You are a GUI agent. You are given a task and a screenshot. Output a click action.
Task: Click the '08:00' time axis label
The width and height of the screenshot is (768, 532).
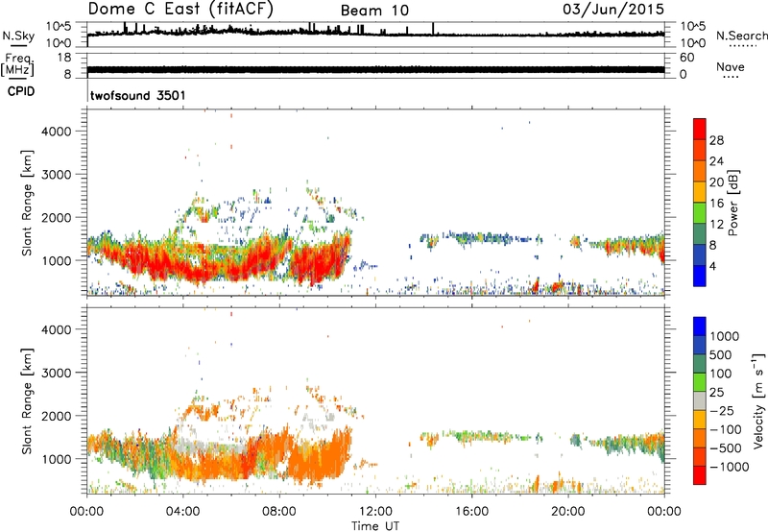(279, 512)
